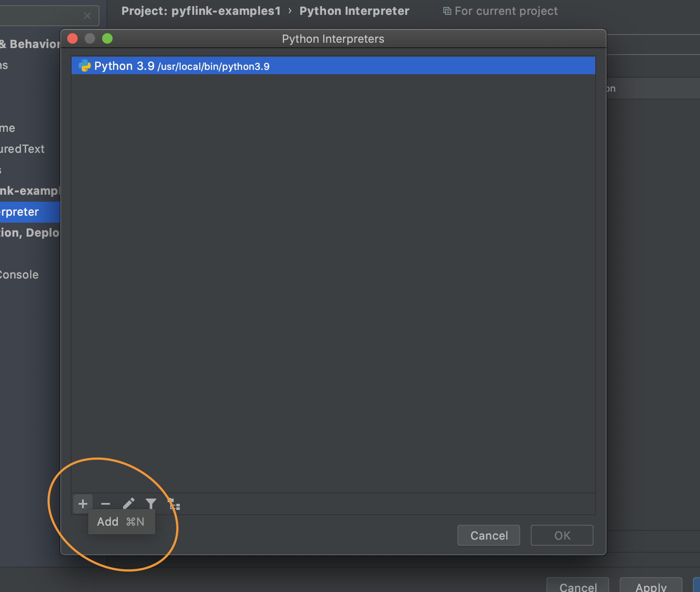
Task: Open Project pyflink-examples1 section in sidebar
Action: point(30,191)
